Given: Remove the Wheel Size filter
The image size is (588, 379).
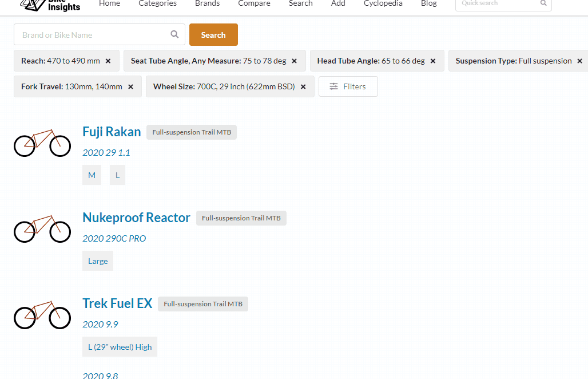Looking at the screenshot, I should point(303,86).
